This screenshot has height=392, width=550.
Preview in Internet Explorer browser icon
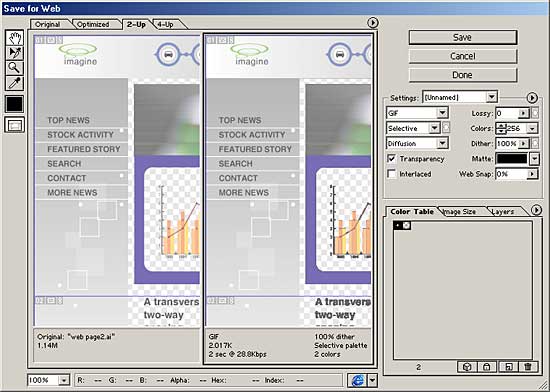point(357,380)
